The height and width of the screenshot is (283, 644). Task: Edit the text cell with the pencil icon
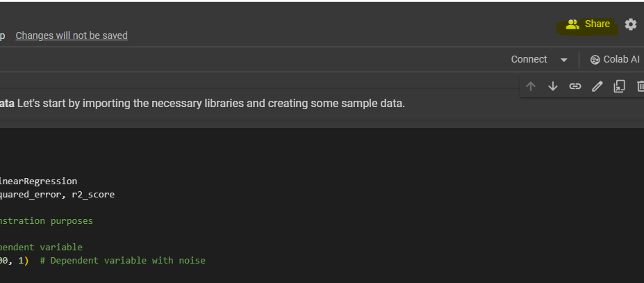click(597, 86)
